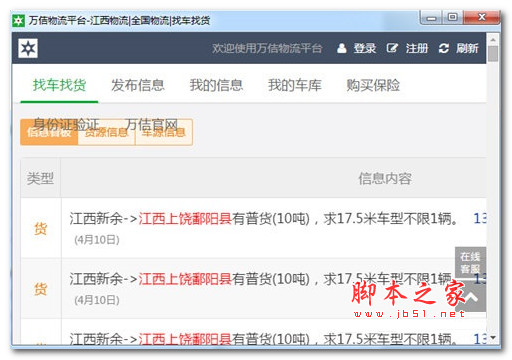Open the 我的信息 tab
The width and height of the screenshot is (512, 360).
point(216,85)
